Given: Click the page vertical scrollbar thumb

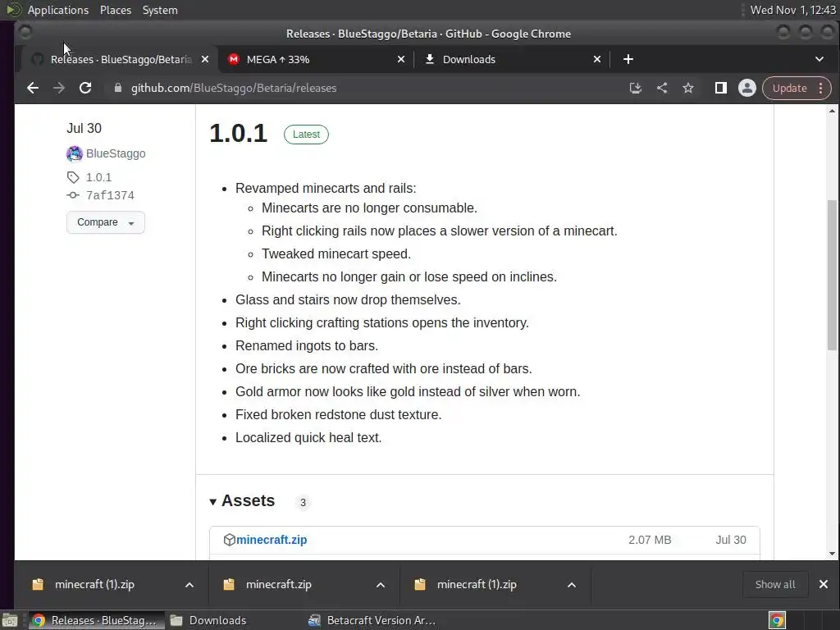Looking at the screenshot, I should click(x=832, y=275).
